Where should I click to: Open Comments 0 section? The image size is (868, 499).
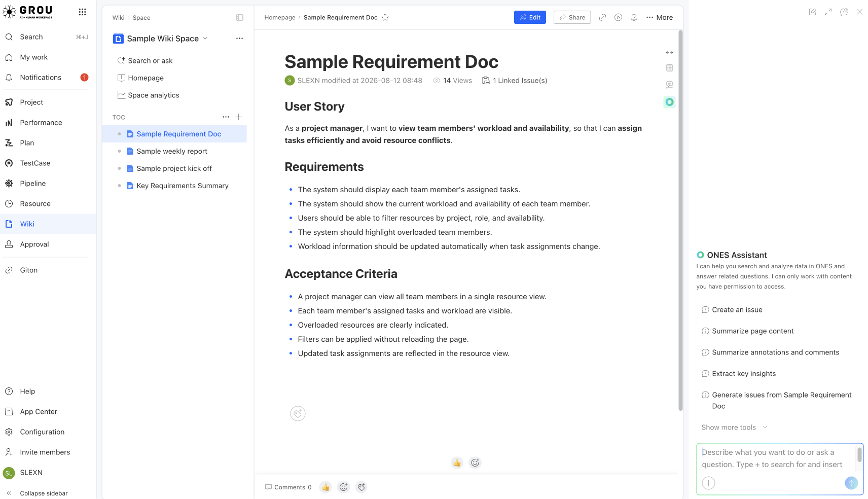288,487
